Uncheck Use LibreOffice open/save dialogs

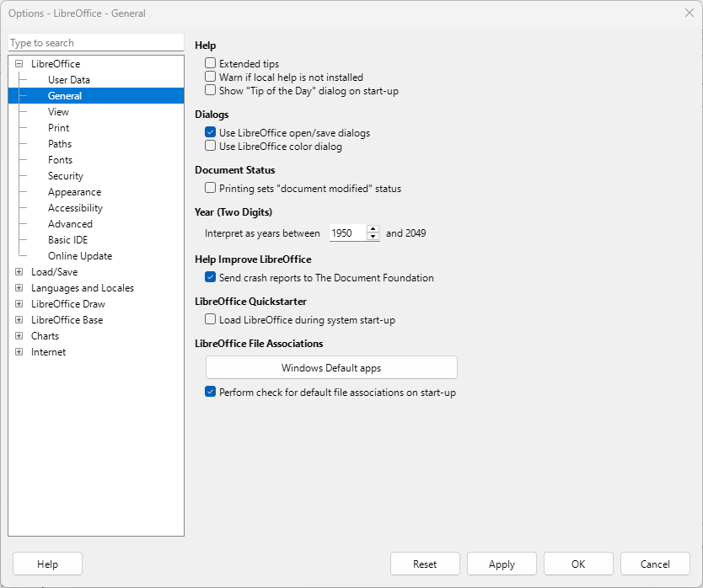(210, 132)
